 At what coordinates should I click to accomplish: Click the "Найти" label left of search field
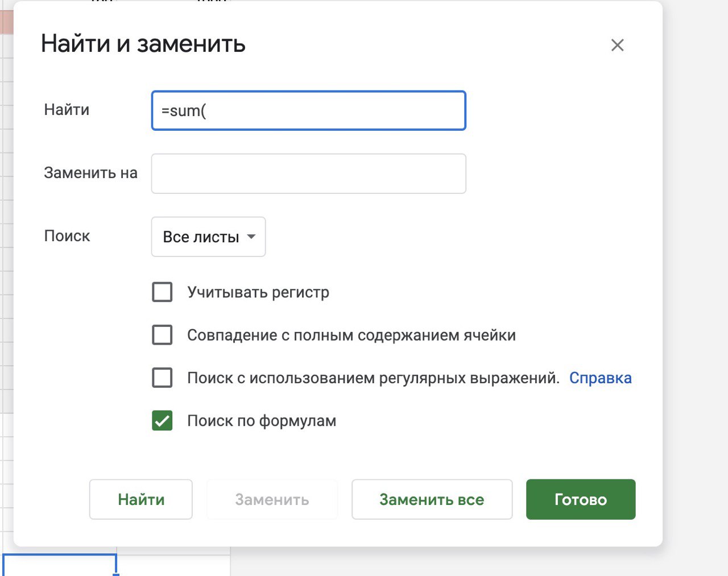pyautogui.click(x=67, y=110)
